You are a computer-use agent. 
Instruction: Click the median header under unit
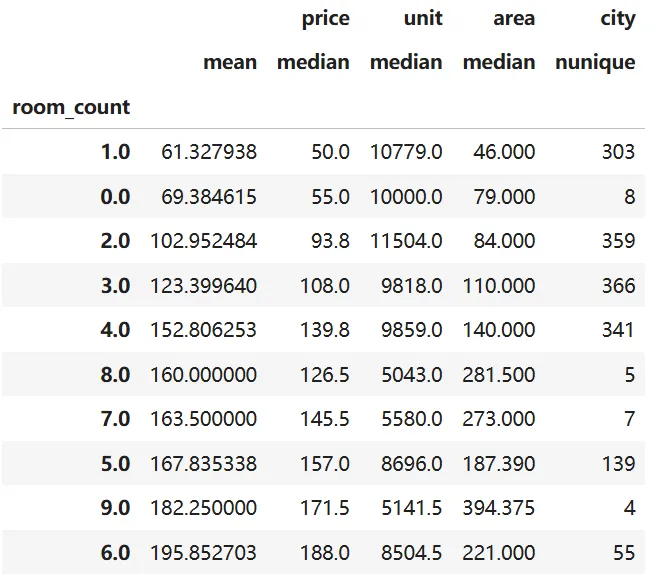pyautogui.click(x=406, y=62)
